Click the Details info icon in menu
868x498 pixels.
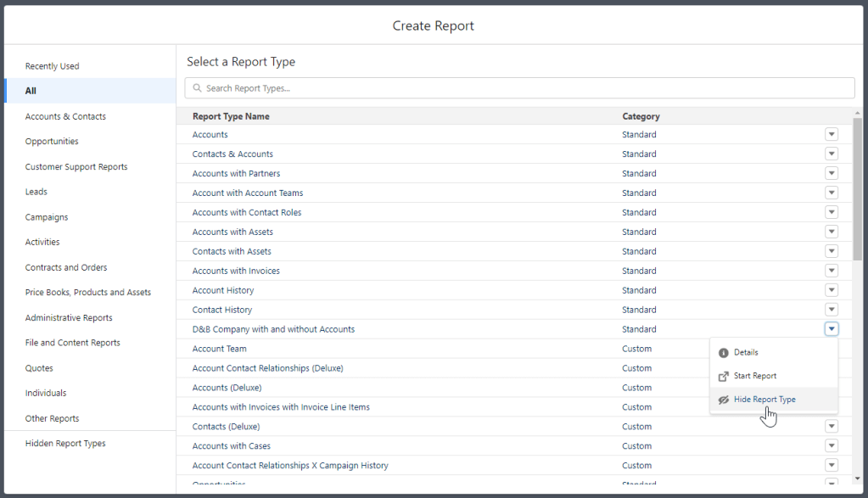click(724, 353)
